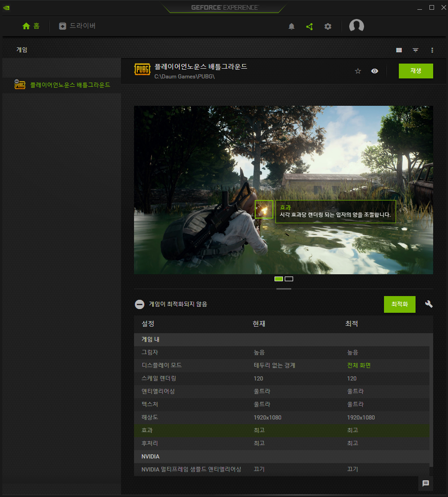Maximize the GeForce Experience window
448x497 pixels.
pyautogui.click(x=431, y=7)
